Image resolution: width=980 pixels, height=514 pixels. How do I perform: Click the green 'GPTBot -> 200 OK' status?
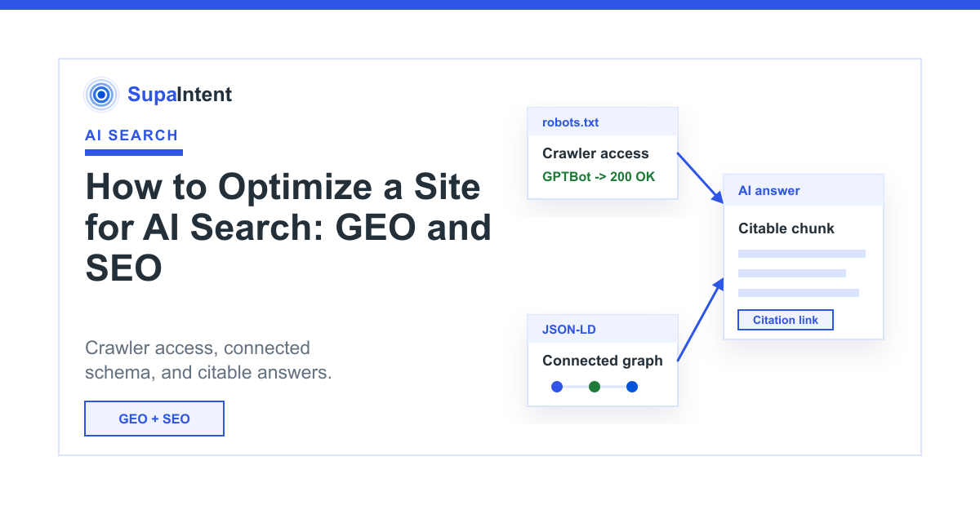[x=599, y=176]
